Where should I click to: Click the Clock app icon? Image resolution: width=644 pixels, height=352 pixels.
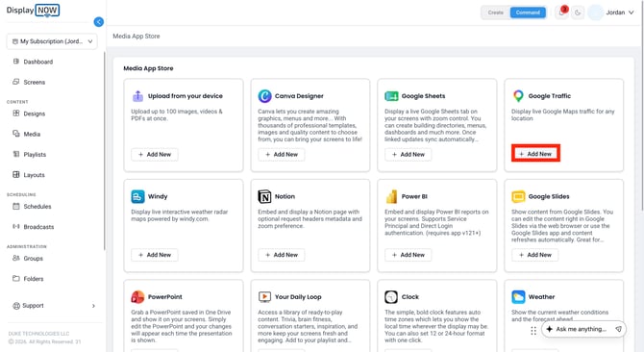pos(391,296)
